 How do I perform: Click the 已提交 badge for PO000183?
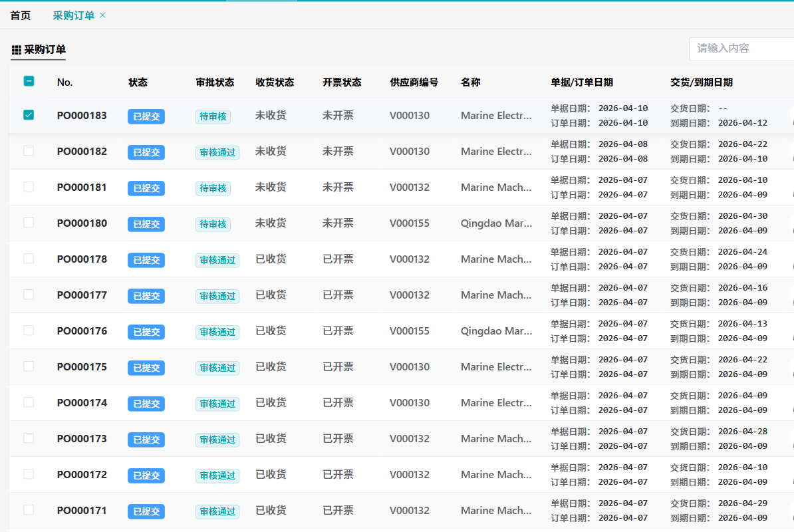click(x=146, y=116)
